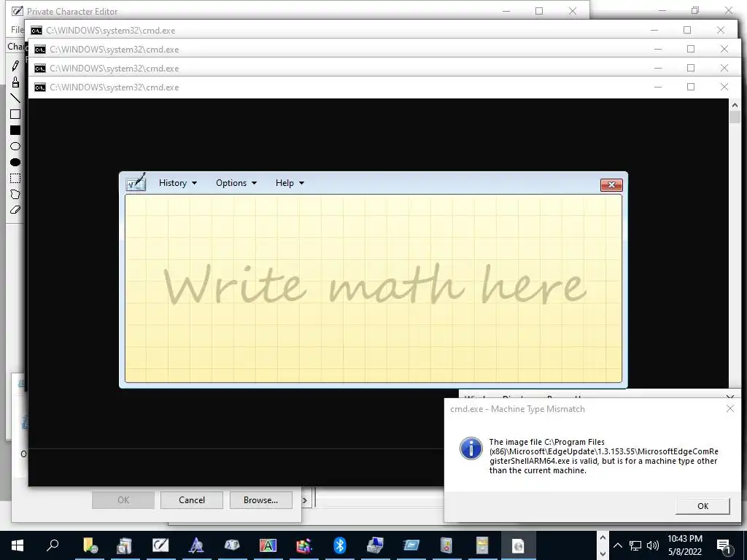Screen dimensions: 747x560
Task: Select the Hollow Ellipse tool
Action: pos(15,146)
